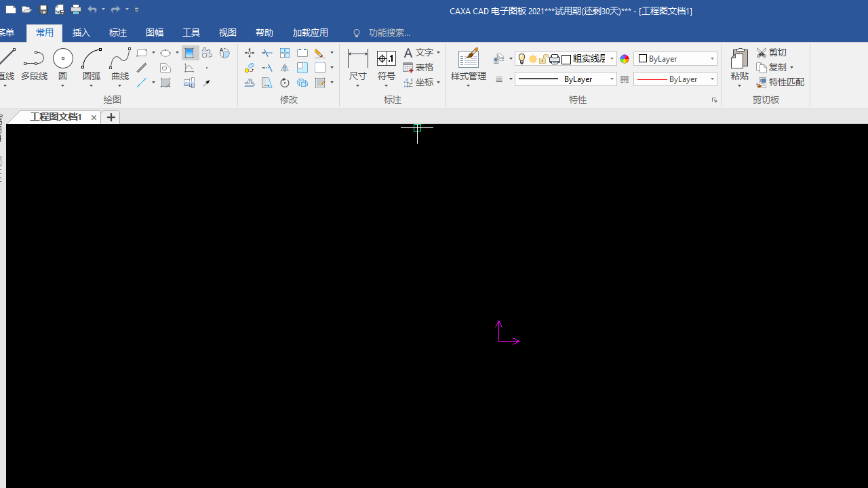Viewport: 868px width, 488px height.
Task: Click the color wheel picker icon
Action: [625, 59]
